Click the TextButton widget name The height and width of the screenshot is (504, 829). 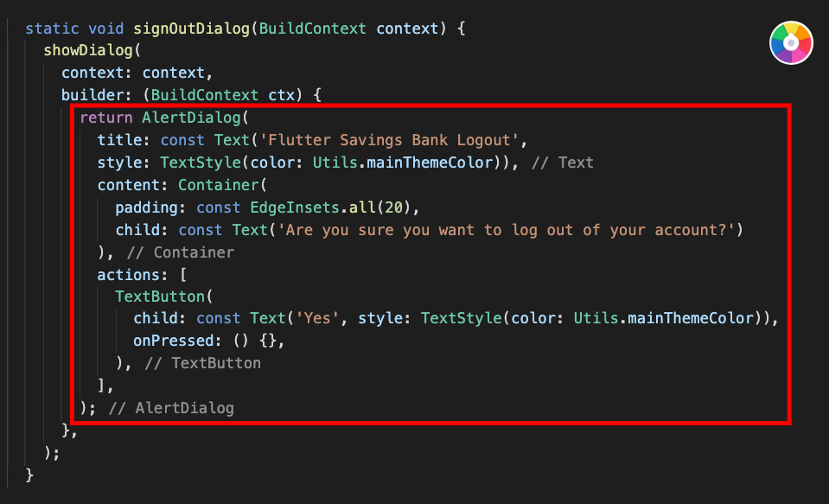tap(160, 297)
